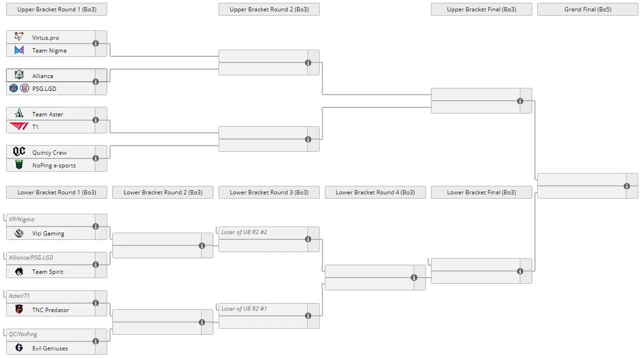The width and height of the screenshot is (644, 358).
Task: Click the Quincy Crew logo
Action: tap(19, 152)
